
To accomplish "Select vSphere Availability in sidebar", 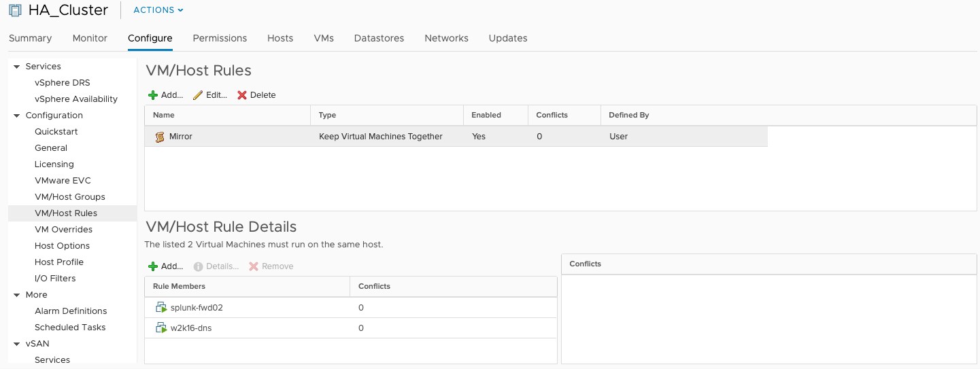I will click(76, 99).
